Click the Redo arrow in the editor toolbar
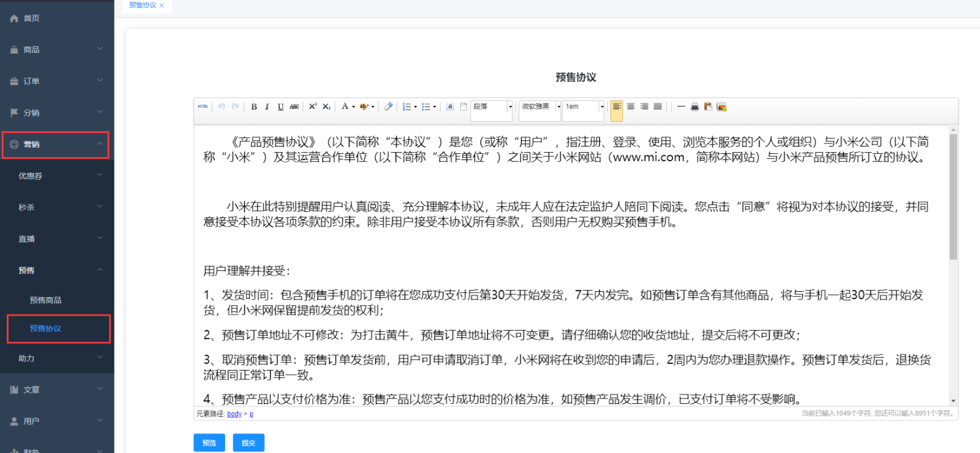The height and width of the screenshot is (453, 980). (x=235, y=106)
